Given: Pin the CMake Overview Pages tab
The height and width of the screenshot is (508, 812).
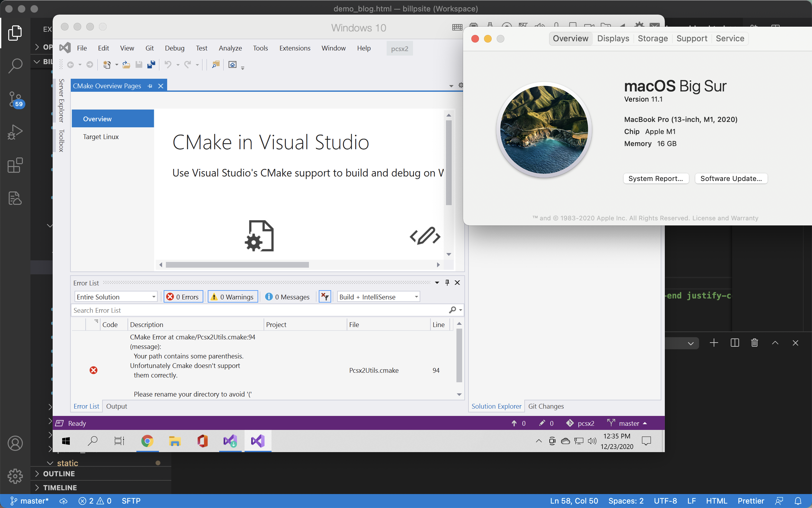Looking at the screenshot, I should 150,86.
